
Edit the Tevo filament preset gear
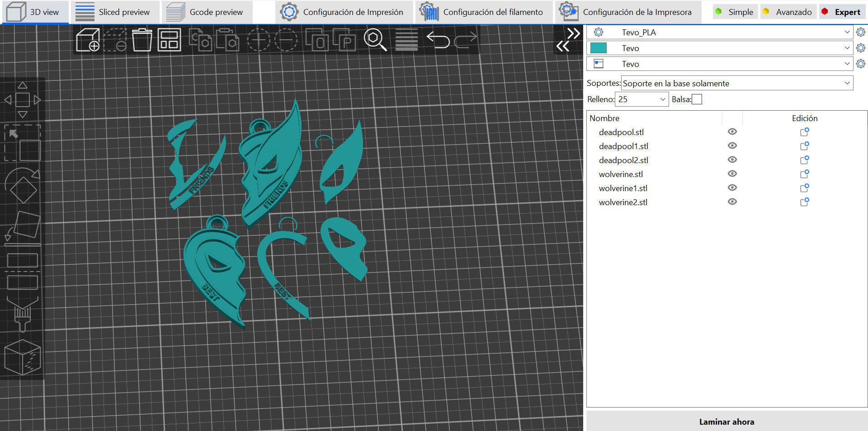(861, 48)
